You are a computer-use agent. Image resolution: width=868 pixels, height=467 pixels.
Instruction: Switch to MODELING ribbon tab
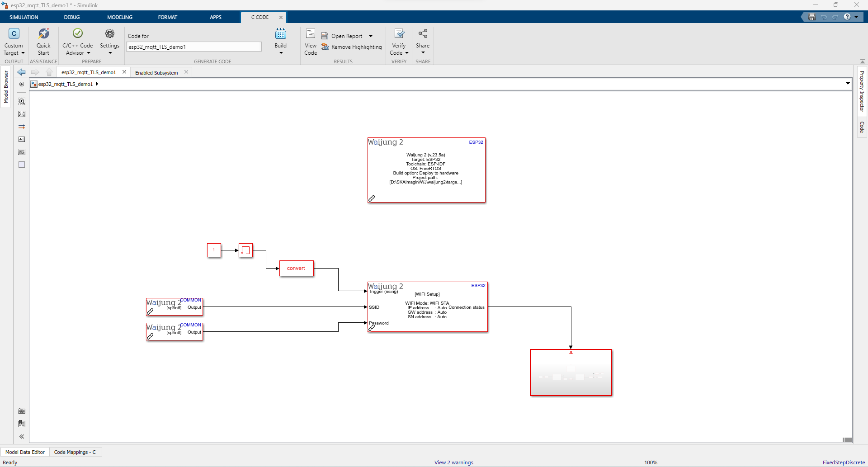pos(120,17)
